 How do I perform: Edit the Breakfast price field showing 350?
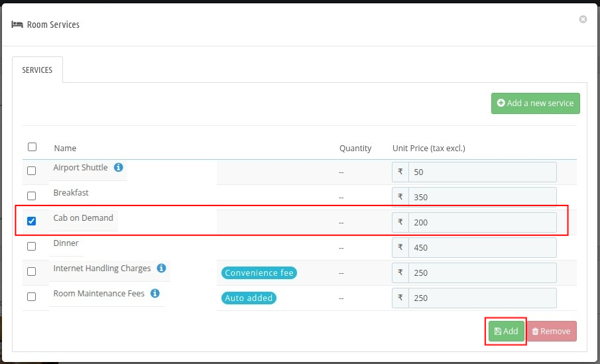[482, 198]
